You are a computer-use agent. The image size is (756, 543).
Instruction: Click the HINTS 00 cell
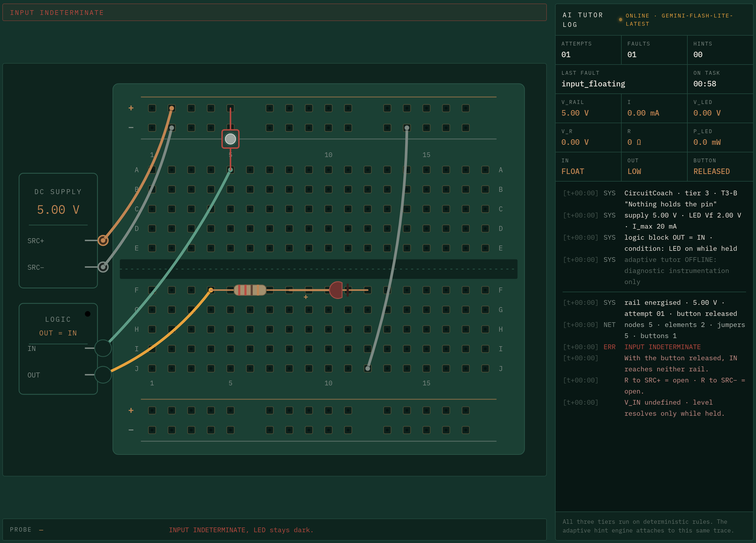(720, 50)
